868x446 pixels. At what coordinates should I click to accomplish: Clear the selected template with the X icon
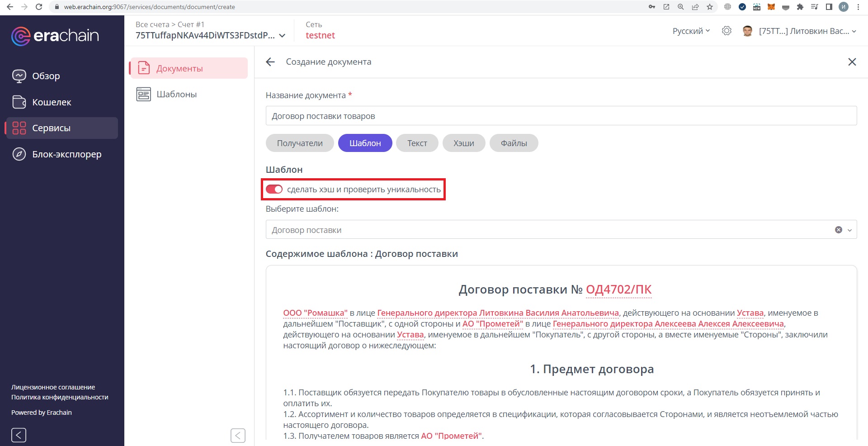[x=839, y=229]
